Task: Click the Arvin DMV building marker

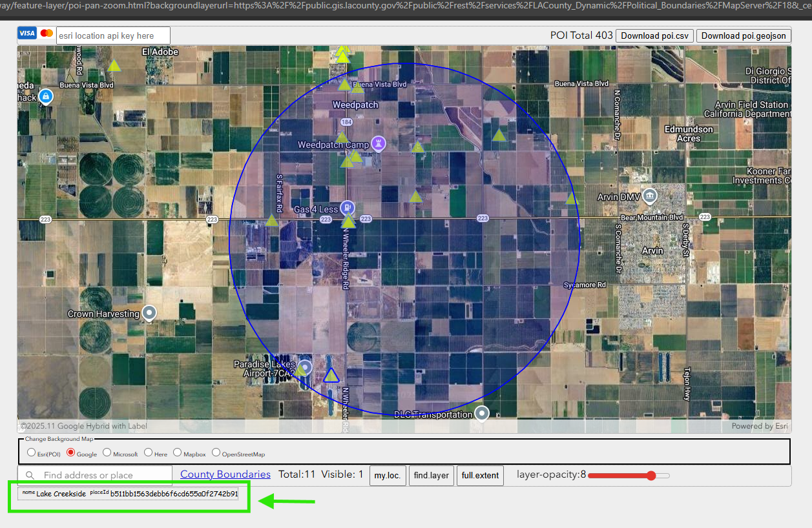Action: [x=651, y=195]
